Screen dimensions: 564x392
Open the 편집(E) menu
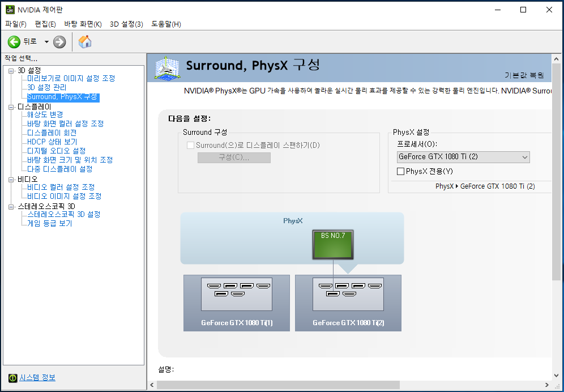45,24
